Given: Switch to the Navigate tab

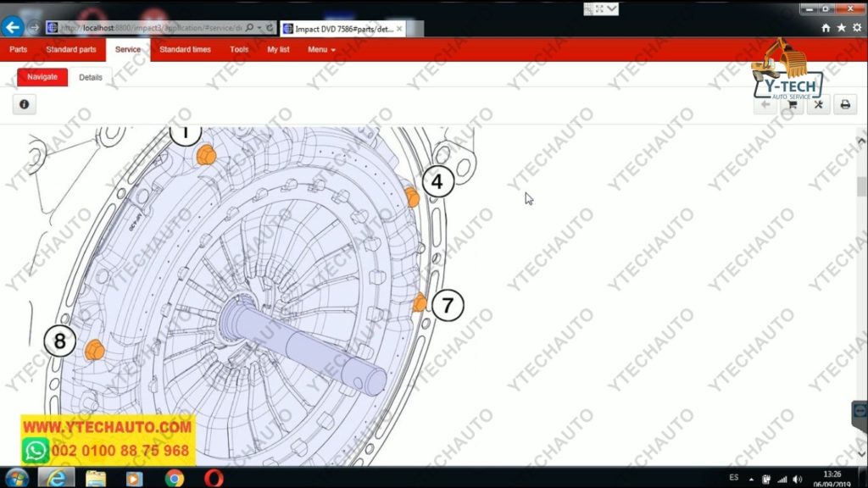Looking at the screenshot, I should 42,77.
